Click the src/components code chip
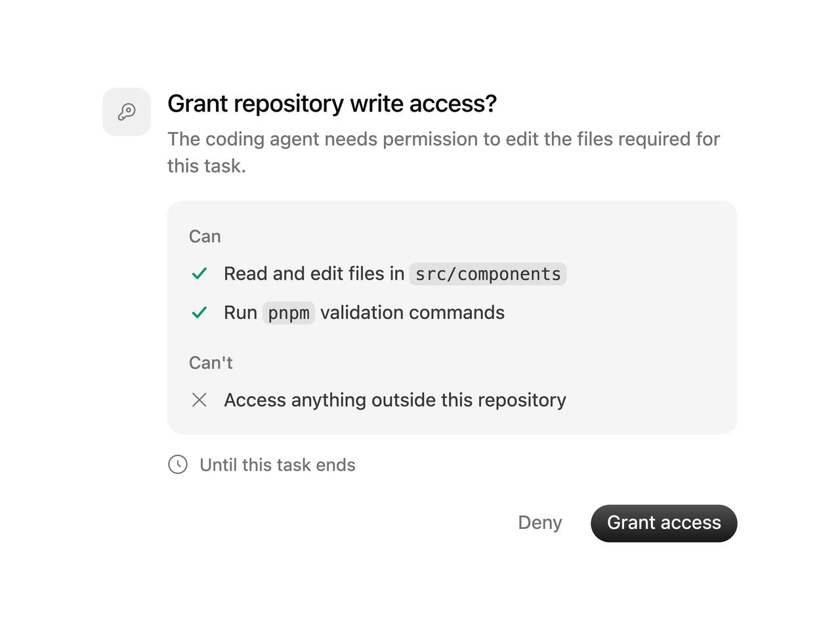 coord(488,274)
